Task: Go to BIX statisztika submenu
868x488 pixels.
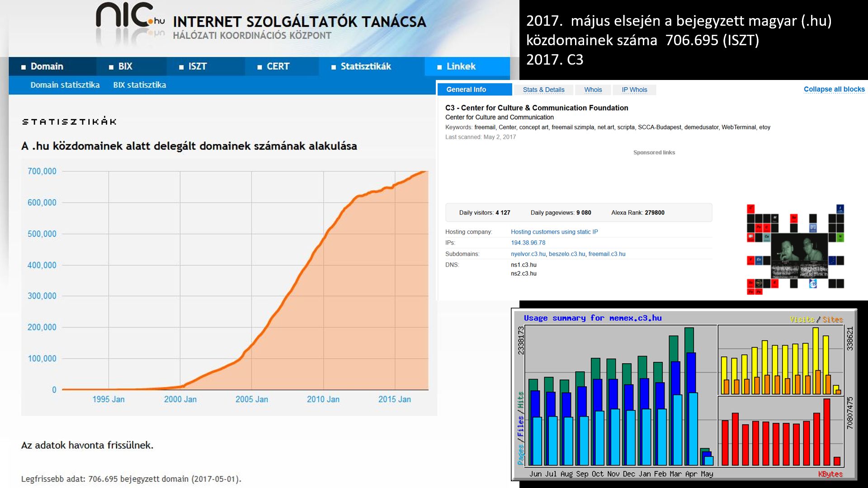Action: (140, 85)
